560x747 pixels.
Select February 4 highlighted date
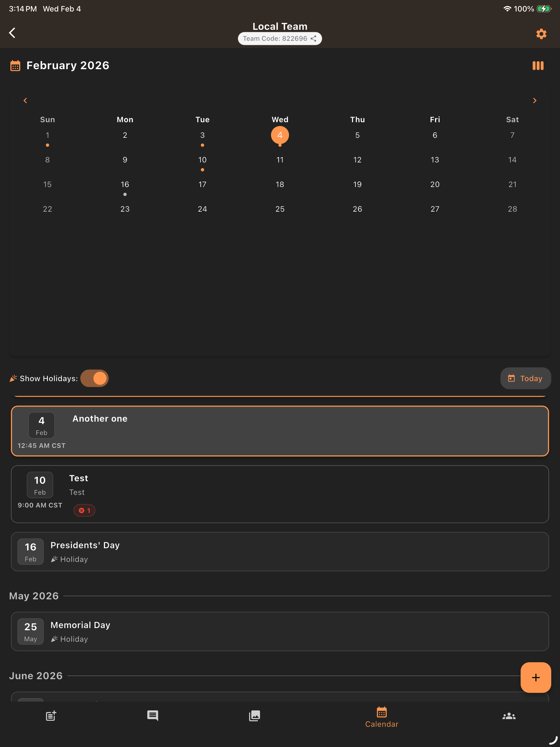click(280, 135)
